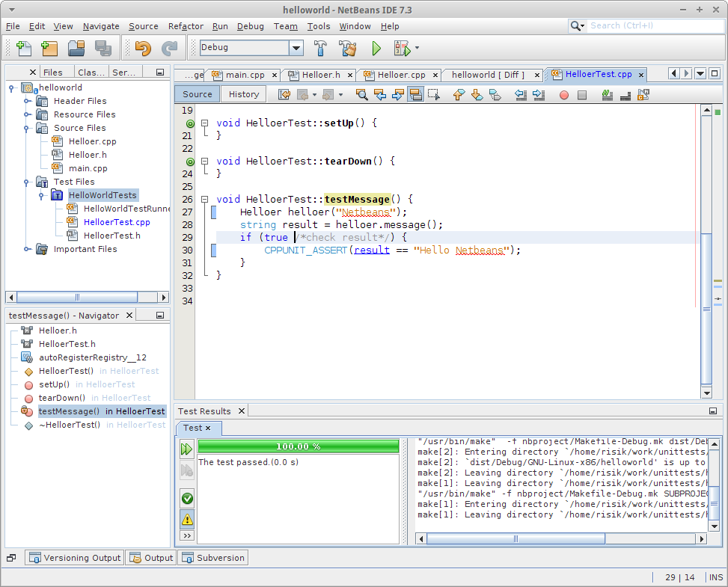Toggle highlight search in editor toolbar
The image size is (728, 587).
pos(415,94)
